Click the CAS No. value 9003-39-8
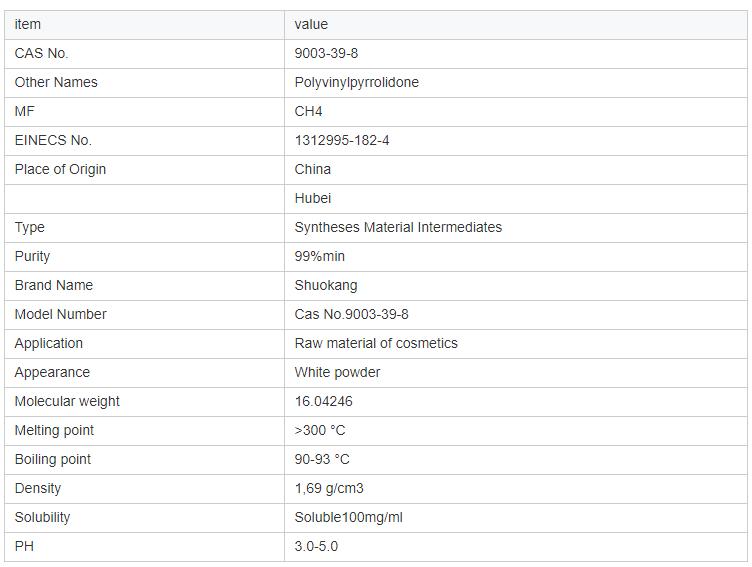This screenshot has height=567, width=752. coord(326,53)
